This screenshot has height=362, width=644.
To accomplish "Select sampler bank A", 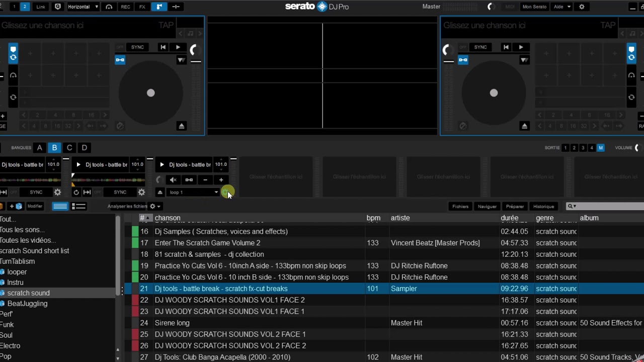I will (39, 148).
